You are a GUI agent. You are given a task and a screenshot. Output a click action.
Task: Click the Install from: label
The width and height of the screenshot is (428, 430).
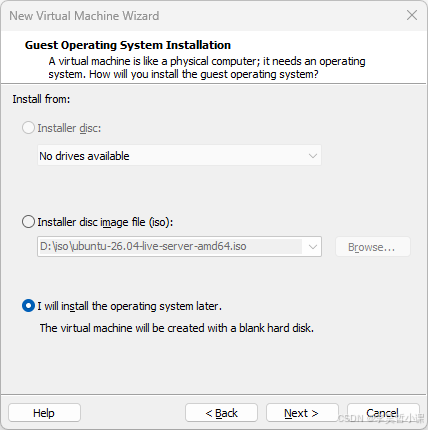(x=41, y=99)
